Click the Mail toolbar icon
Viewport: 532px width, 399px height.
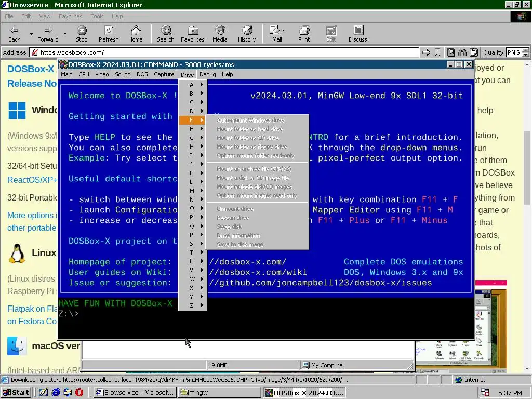pos(276,34)
